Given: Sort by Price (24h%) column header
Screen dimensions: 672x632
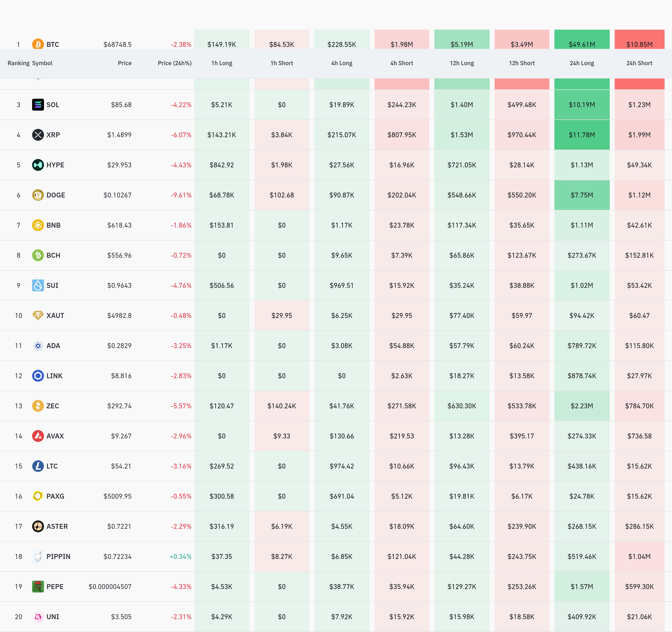Looking at the screenshot, I should click(174, 63).
